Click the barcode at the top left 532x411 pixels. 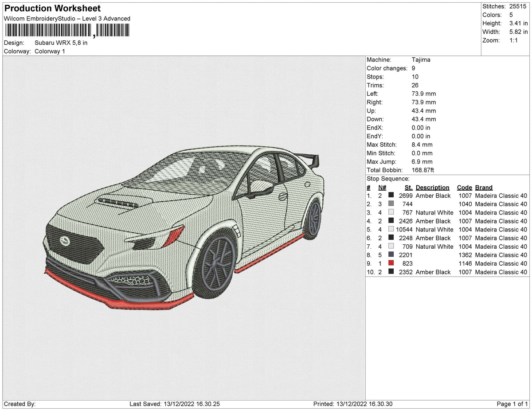[x=66, y=30]
